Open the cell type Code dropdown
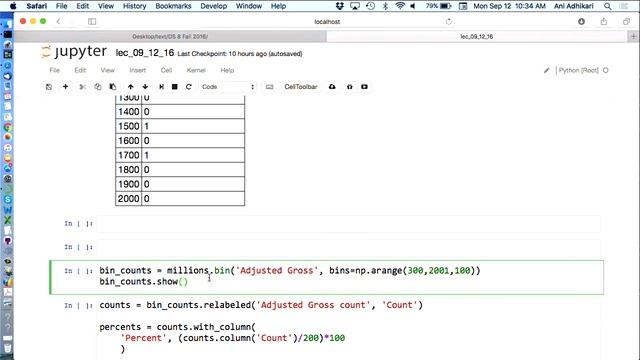Screen dimensions: 640x360 (x=228, y=87)
